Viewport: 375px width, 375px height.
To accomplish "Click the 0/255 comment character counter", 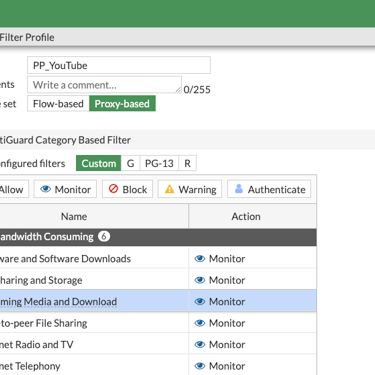I will pyautogui.click(x=197, y=89).
